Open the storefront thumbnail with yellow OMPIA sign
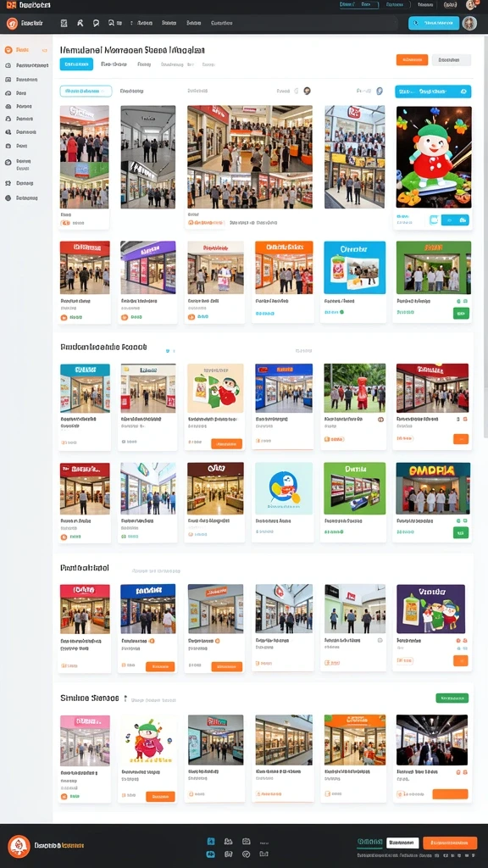This screenshot has width=488, height=868. point(433,489)
